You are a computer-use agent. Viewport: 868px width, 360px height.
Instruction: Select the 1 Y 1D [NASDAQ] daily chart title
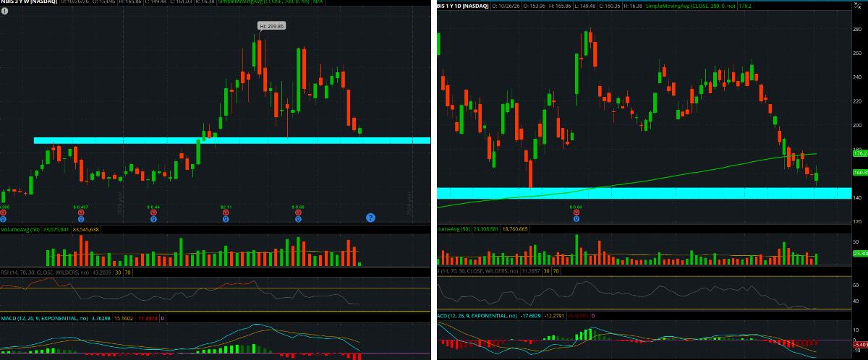click(x=462, y=6)
